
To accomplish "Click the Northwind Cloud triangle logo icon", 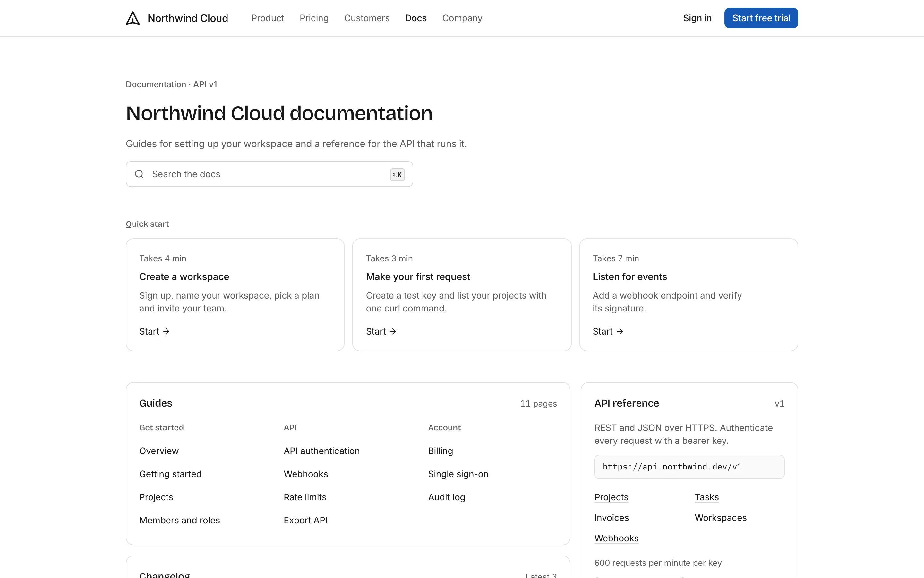I will pos(133,18).
